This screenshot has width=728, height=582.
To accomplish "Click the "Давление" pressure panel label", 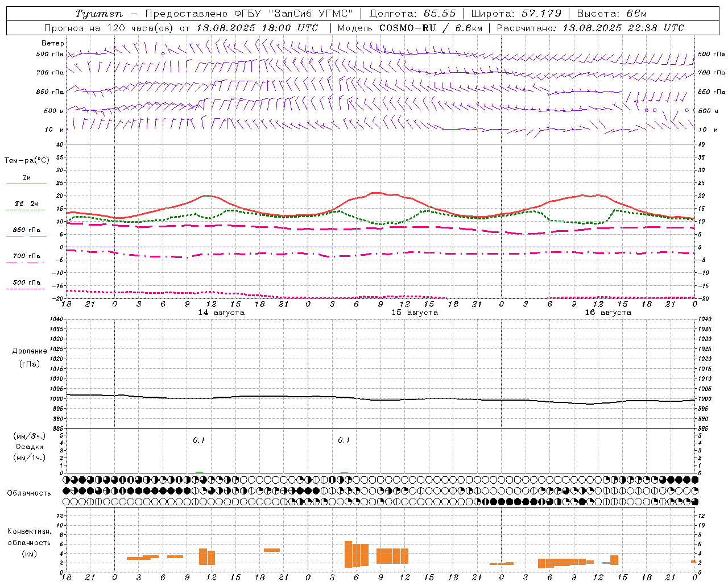I will (x=30, y=351).
